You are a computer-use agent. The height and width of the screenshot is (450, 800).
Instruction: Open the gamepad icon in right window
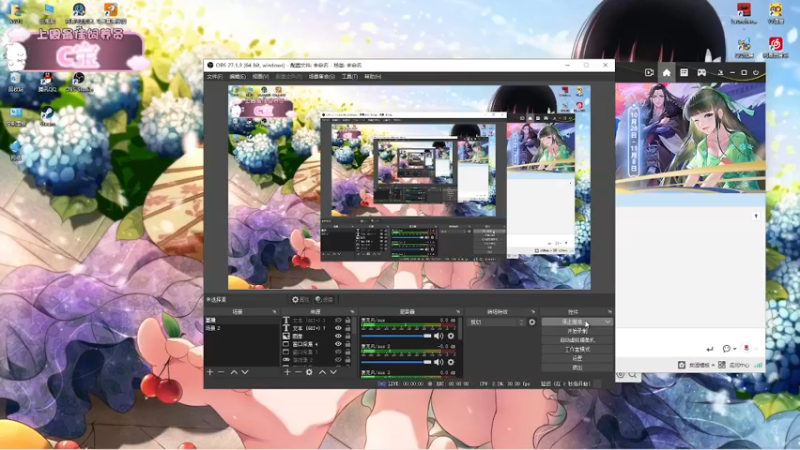point(702,72)
